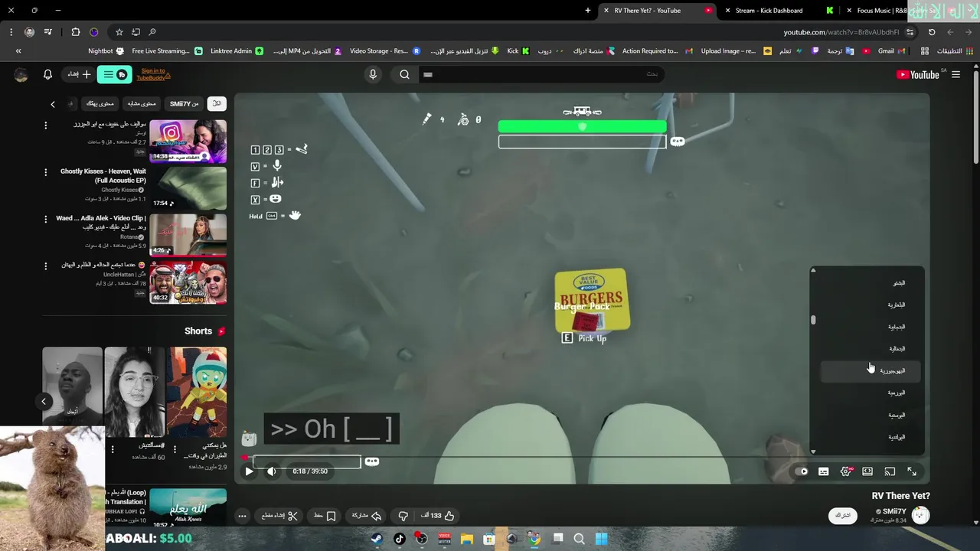980x551 pixels.
Task: Open YouTube hamburger guide menu
Action: pos(955,74)
